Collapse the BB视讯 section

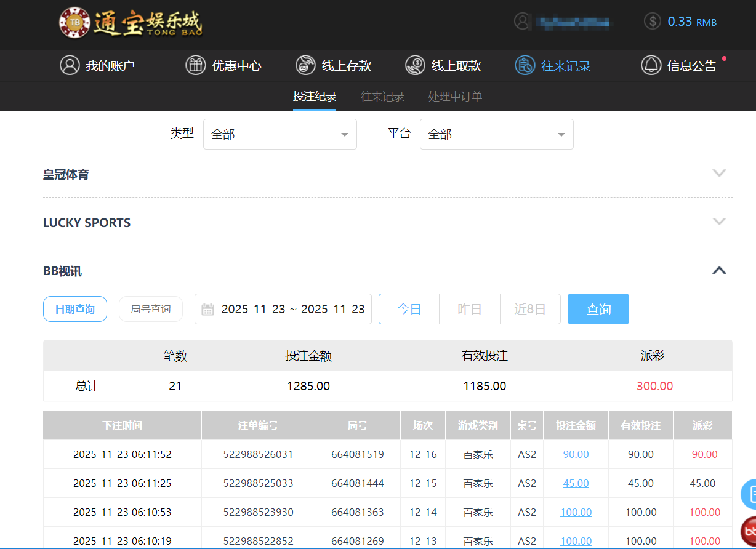point(718,270)
